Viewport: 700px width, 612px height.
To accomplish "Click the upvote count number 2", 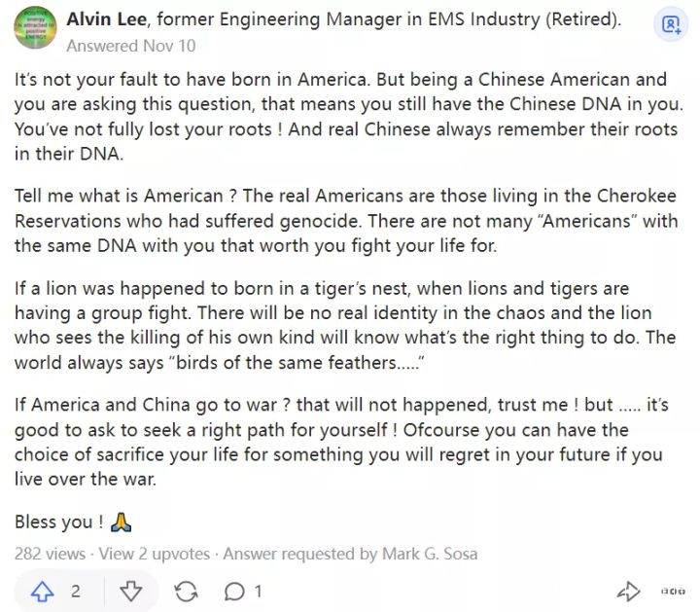I will 75,591.
